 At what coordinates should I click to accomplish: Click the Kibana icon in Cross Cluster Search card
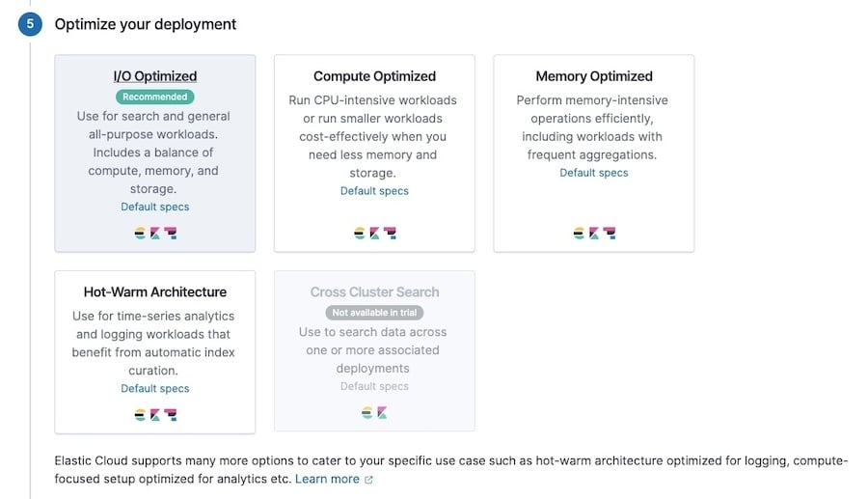(381, 414)
